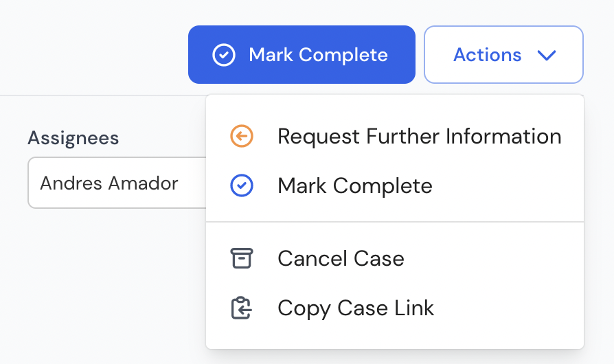Image resolution: width=614 pixels, height=364 pixels.
Task: Click the clipboard icon beside Copy Case Link
Action: click(241, 308)
